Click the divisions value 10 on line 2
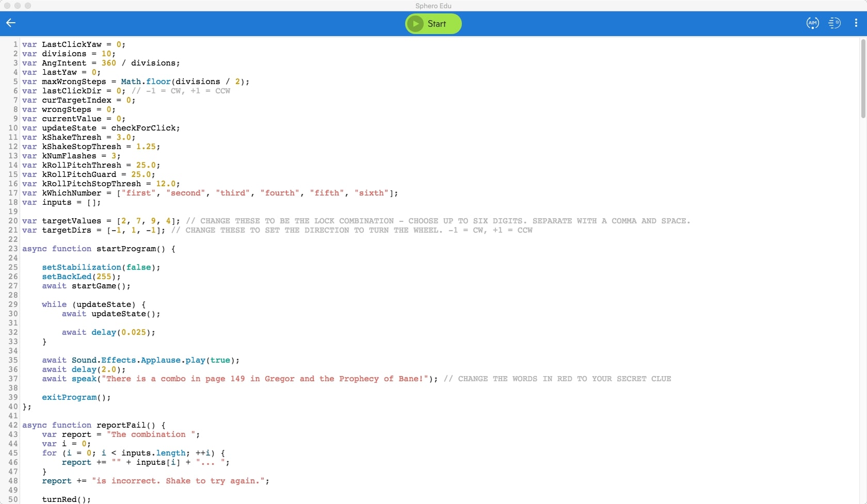The width and height of the screenshot is (867, 504). [x=106, y=54]
